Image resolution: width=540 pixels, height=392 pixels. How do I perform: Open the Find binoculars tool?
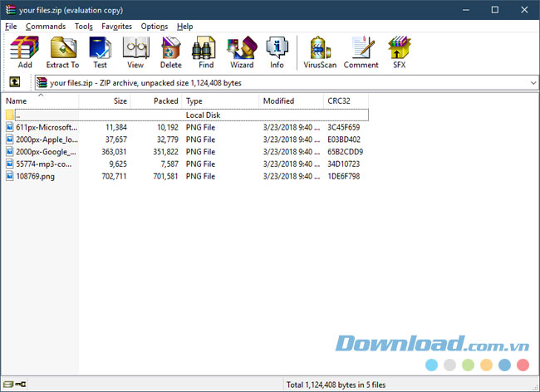click(x=206, y=51)
